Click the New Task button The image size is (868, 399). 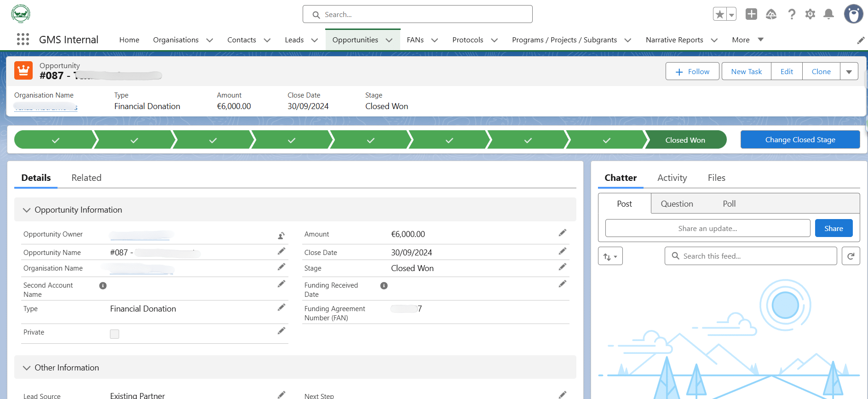coord(746,71)
